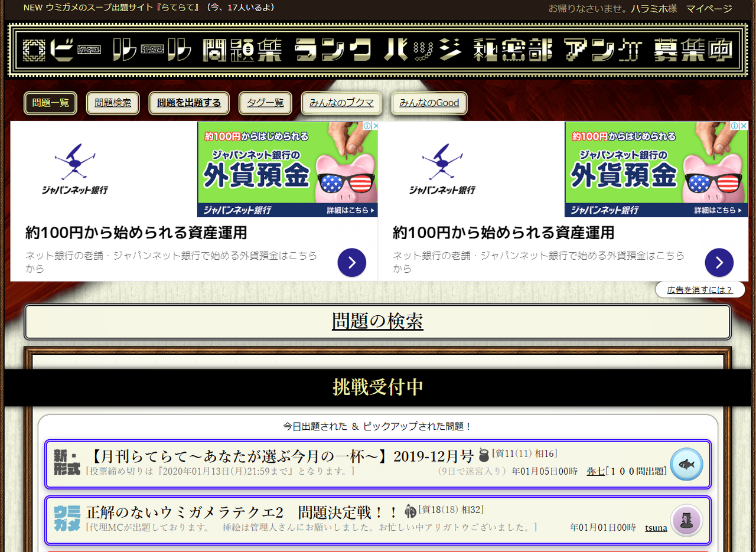
Task: Click the right ad's blue arrow button
Action: [719, 263]
